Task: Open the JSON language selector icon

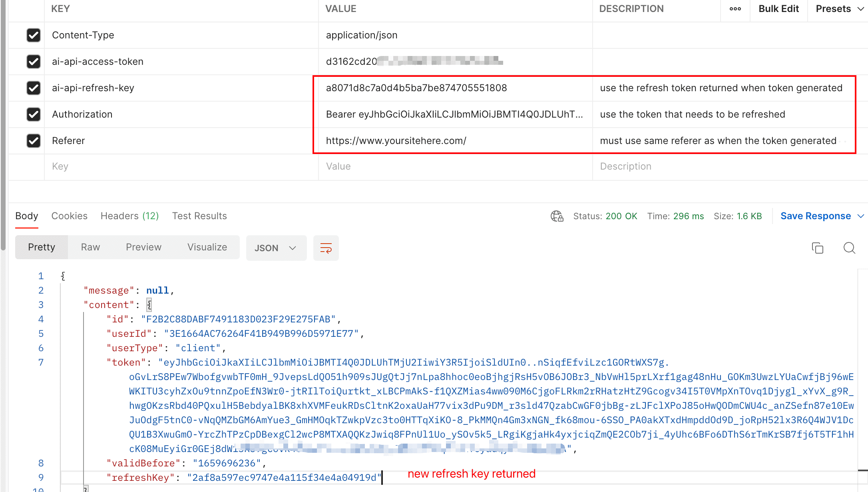Action: 292,248
